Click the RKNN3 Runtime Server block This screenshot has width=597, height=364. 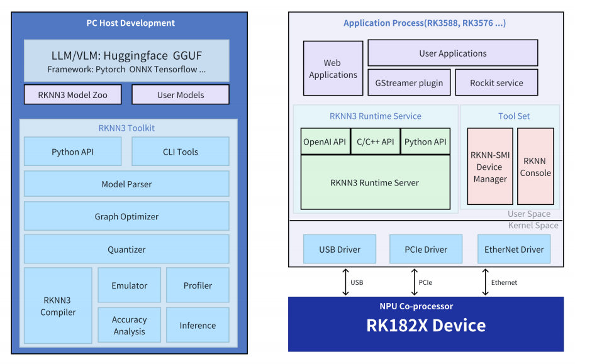click(376, 182)
